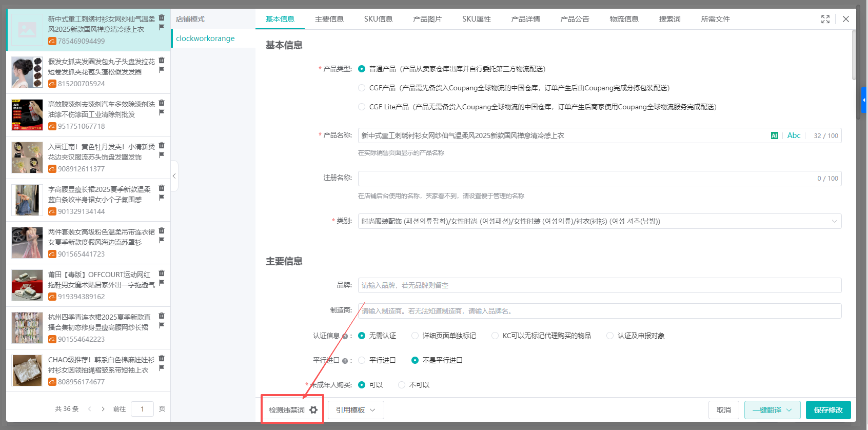This screenshot has height=430, width=868.
Task: Open the 产品公告 tab
Action: (575, 19)
